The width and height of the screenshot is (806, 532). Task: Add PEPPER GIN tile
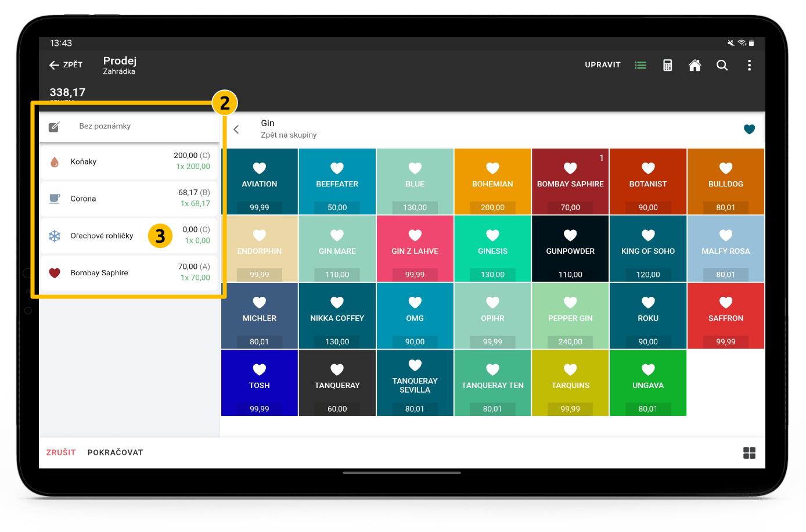pyautogui.click(x=570, y=316)
